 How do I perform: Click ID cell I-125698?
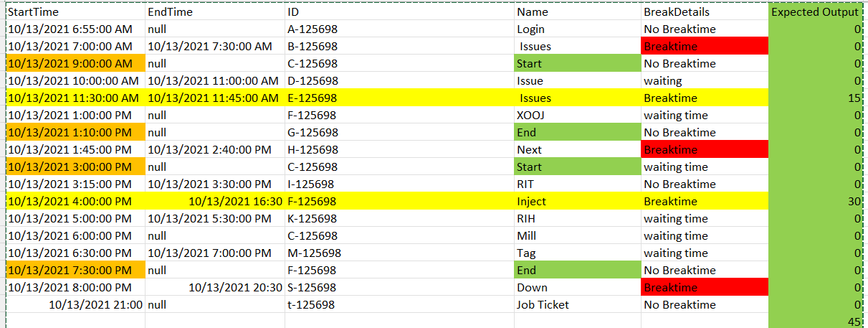tap(399, 184)
